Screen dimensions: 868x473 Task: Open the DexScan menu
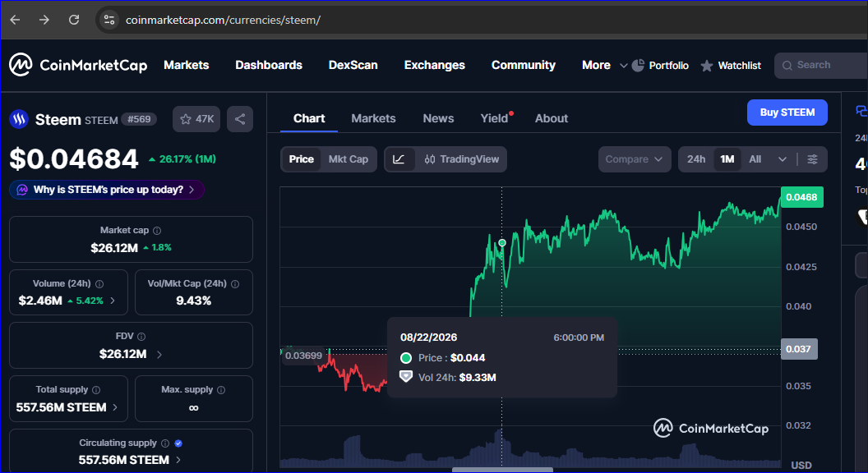click(x=353, y=65)
